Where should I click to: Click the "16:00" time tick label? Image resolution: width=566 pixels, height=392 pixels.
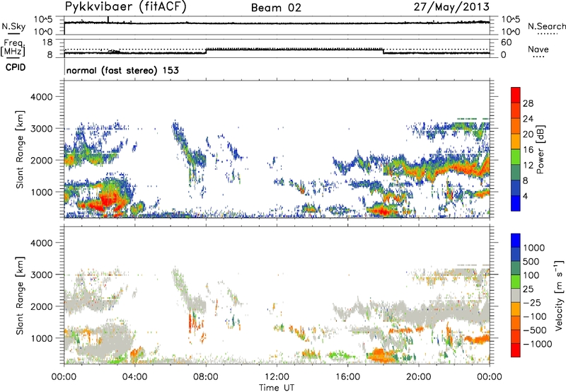pos(347,377)
